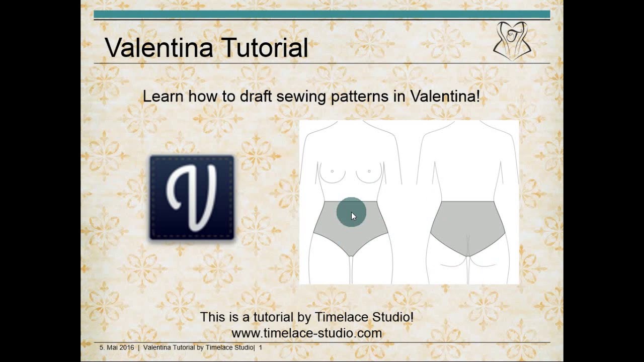Screen dimensions: 644x362
Task: Click the back view body illustration
Action: tap(467, 202)
